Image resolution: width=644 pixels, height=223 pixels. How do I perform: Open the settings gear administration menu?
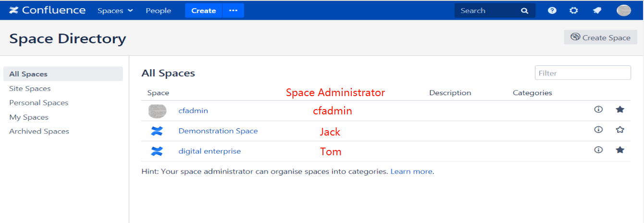point(574,11)
